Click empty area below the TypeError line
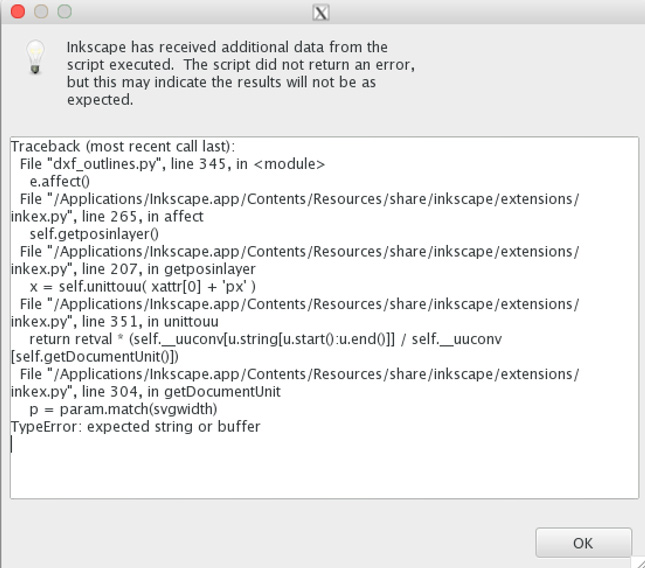The image size is (645, 568). 324,469
